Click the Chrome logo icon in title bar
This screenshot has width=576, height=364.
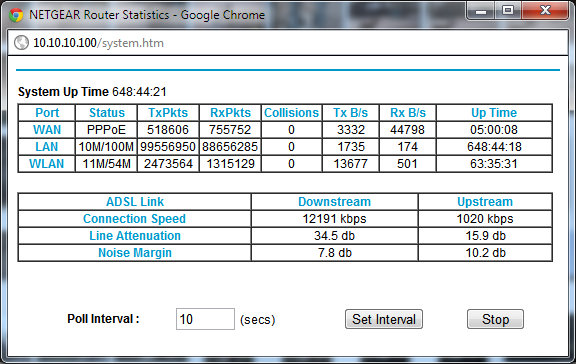coord(16,15)
